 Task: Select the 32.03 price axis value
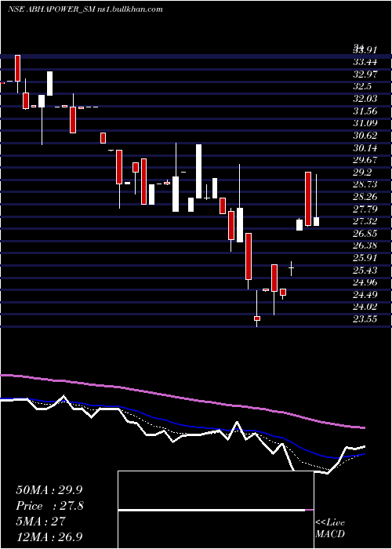(x=365, y=99)
